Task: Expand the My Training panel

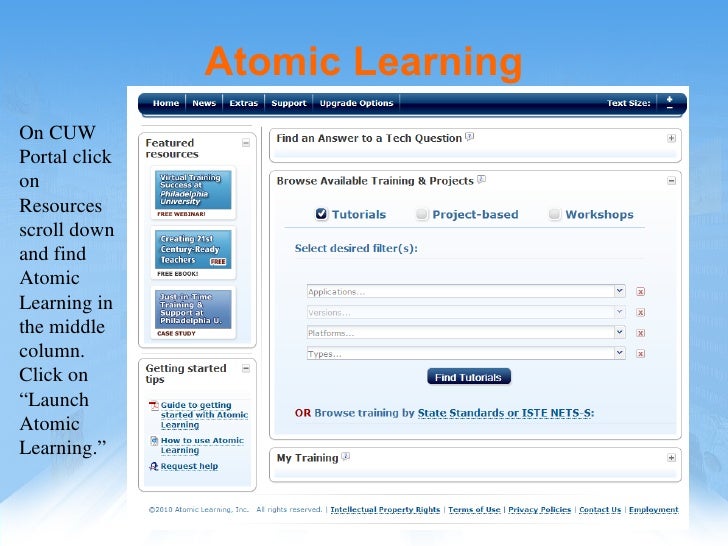Action: (x=671, y=458)
